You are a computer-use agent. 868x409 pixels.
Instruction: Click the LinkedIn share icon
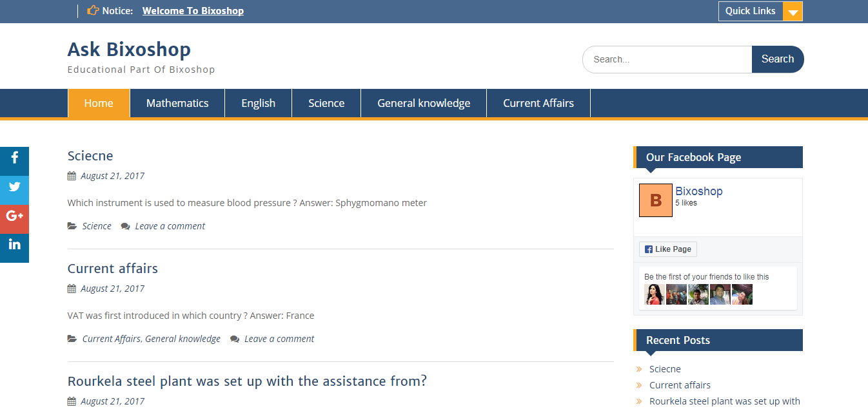point(14,245)
